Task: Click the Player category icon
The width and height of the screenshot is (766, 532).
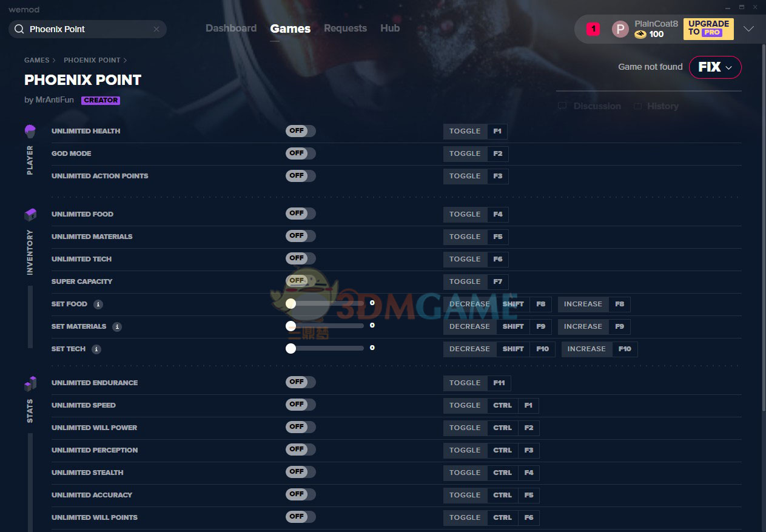Action: coord(30,131)
